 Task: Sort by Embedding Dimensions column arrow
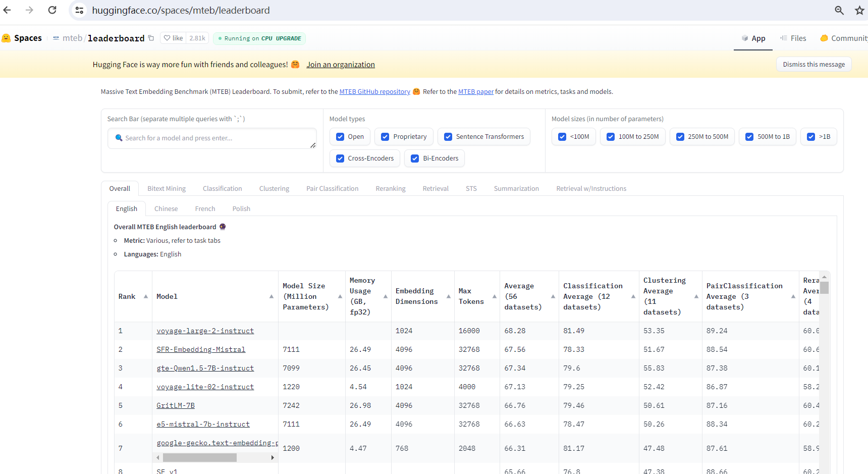pyautogui.click(x=449, y=296)
